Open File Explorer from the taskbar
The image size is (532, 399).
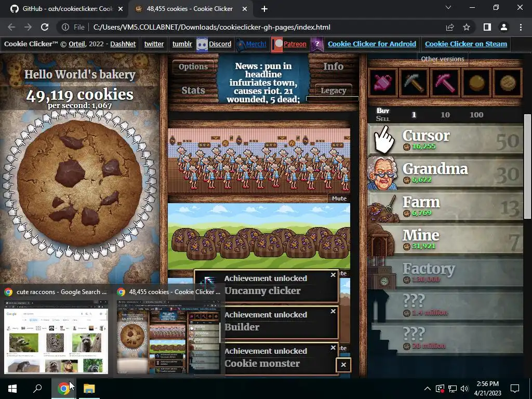(89, 389)
